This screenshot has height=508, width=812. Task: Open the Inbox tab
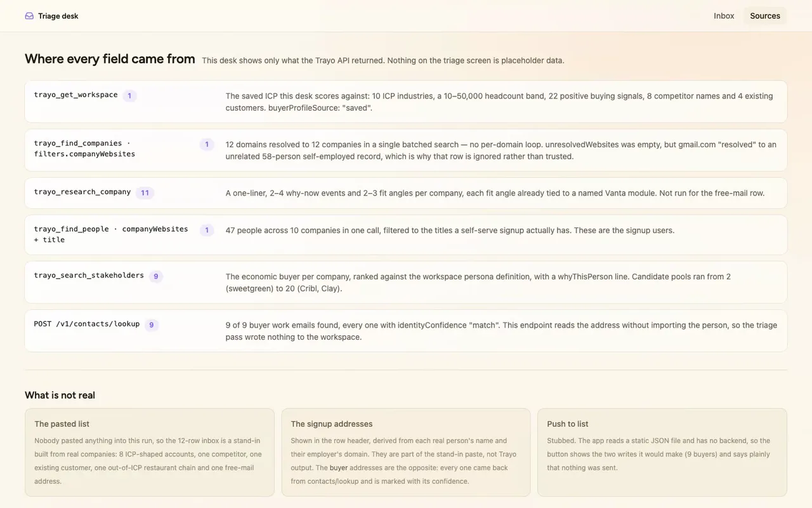coord(724,16)
